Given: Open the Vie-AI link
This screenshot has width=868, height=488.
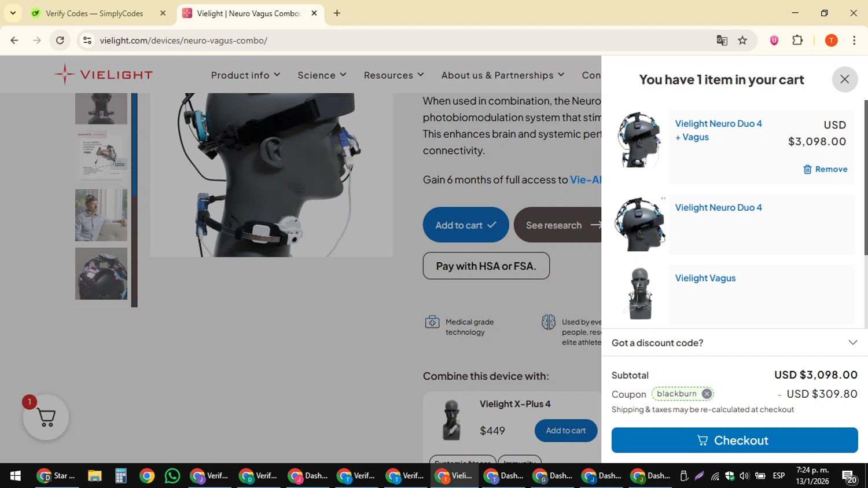Looking at the screenshot, I should point(586,179).
